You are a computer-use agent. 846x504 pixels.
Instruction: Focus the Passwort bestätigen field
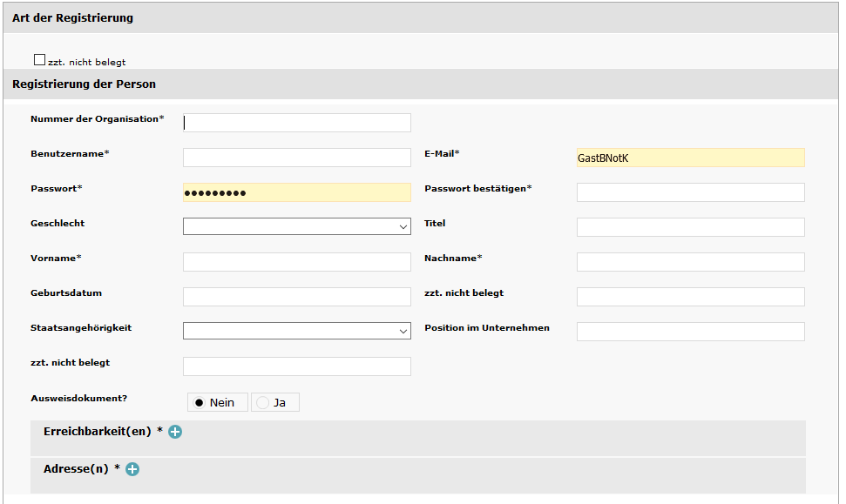coord(691,192)
